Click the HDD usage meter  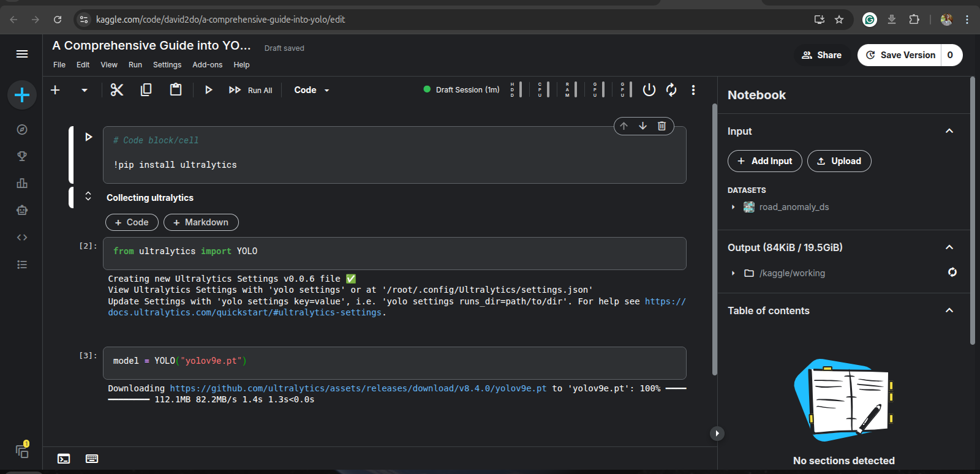516,90
